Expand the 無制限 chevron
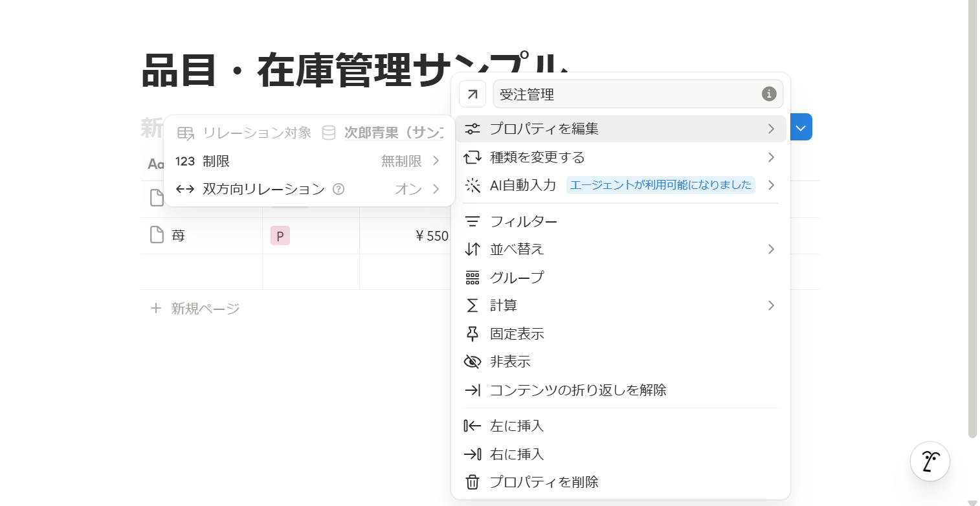The height and width of the screenshot is (506, 980). [436, 161]
